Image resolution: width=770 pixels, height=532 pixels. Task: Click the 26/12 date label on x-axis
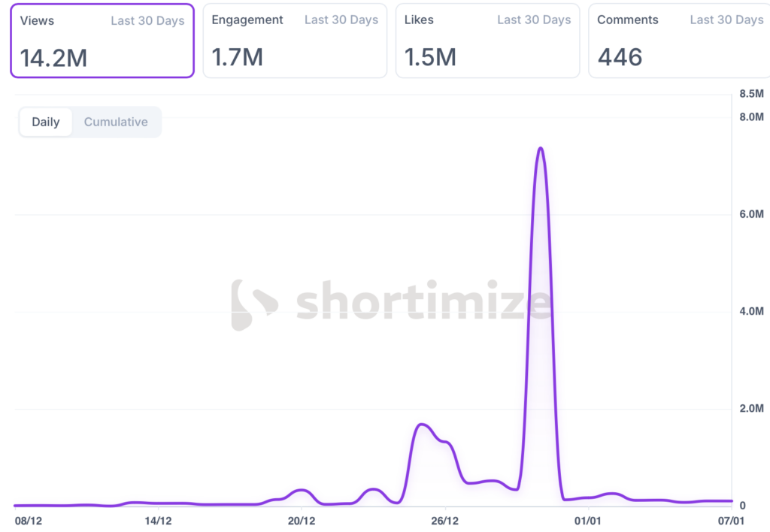445,520
